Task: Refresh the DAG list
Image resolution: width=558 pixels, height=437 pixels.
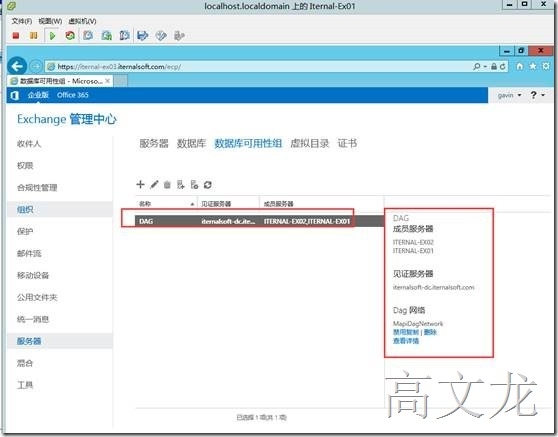Action: [208, 185]
